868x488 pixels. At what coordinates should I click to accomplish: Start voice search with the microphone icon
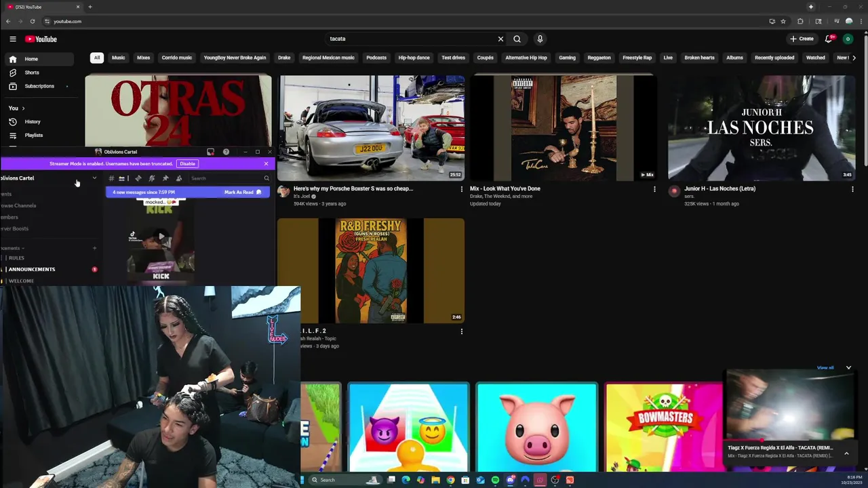click(x=540, y=39)
